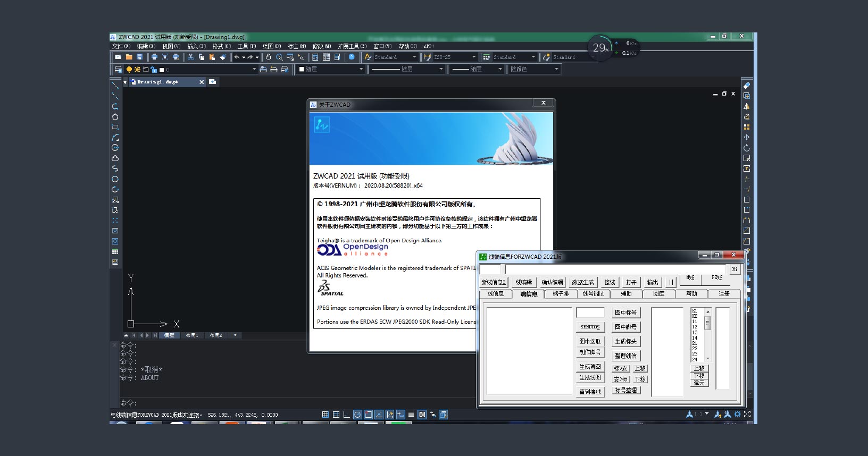Screen dimensions: 868x456
Task: Click the Open file folder icon
Action: tap(129, 57)
